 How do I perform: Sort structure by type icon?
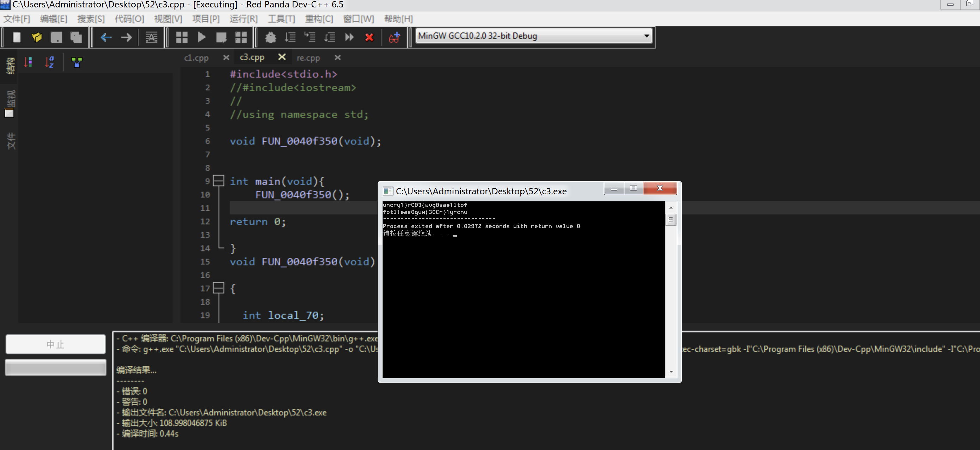pos(28,62)
